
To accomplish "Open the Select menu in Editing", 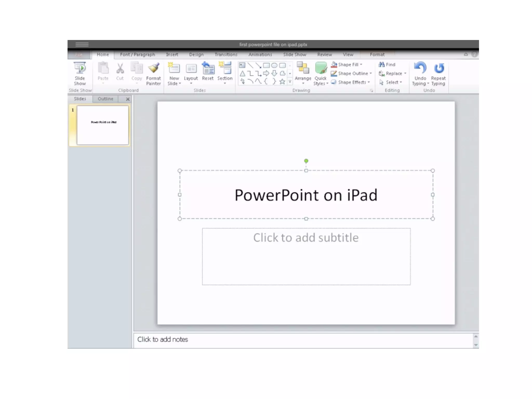I will (392, 82).
